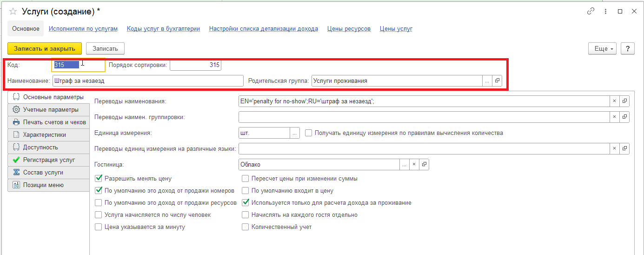Toggle Разрешить менять цену checkbox

(98, 178)
